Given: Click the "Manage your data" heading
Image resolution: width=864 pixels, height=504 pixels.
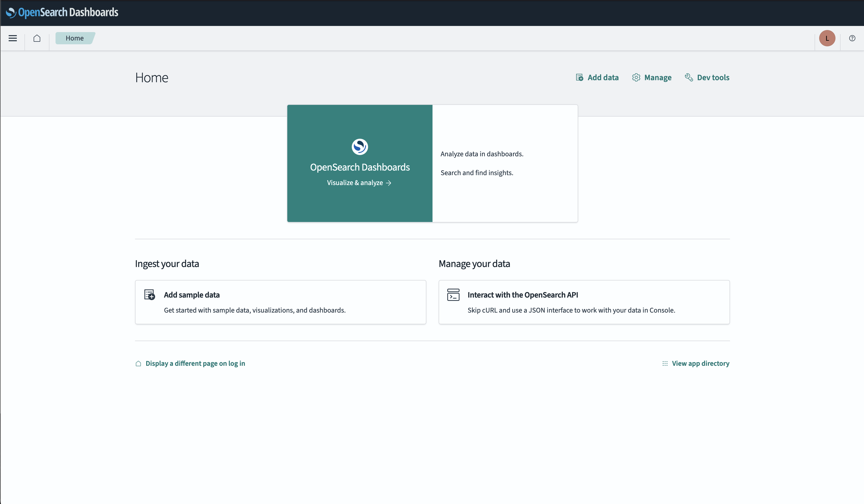Looking at the screenshot, I should pos(474,263).
